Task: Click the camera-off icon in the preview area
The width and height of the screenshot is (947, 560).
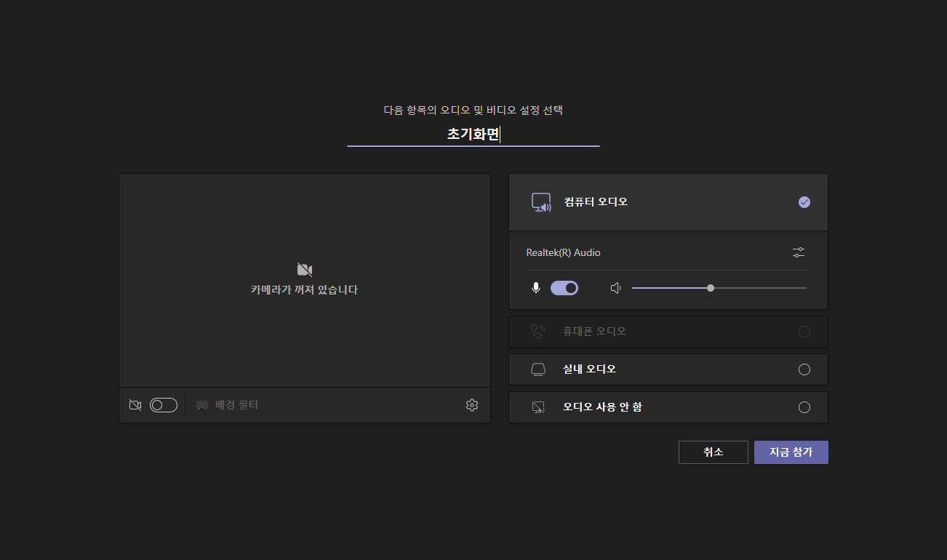Action: click(x=304, y=268)
